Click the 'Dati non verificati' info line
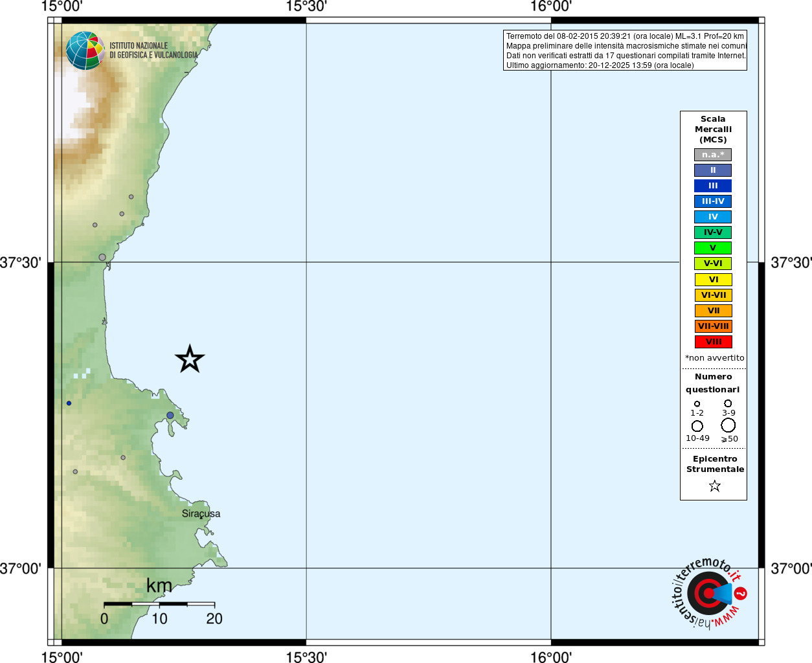Screen dimensions: 812x663 [x=626, y=56]
